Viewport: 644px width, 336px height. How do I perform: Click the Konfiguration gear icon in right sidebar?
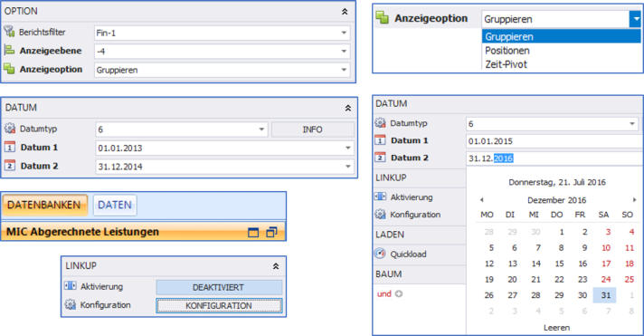pyautogui.click(x=380, y=215)
